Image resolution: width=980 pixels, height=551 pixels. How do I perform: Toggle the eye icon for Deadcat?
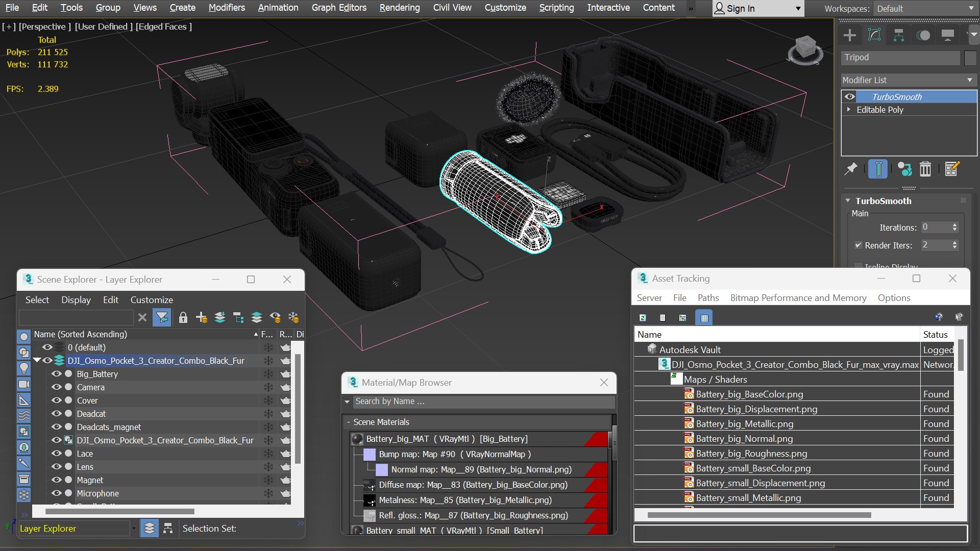click(x=57, y=414)
